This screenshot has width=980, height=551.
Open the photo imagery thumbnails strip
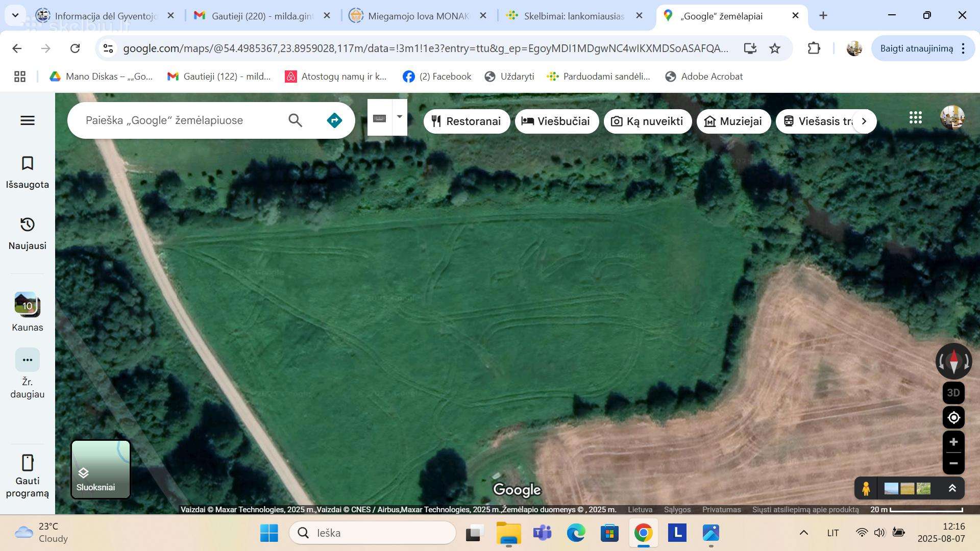[x=908, y=489]
